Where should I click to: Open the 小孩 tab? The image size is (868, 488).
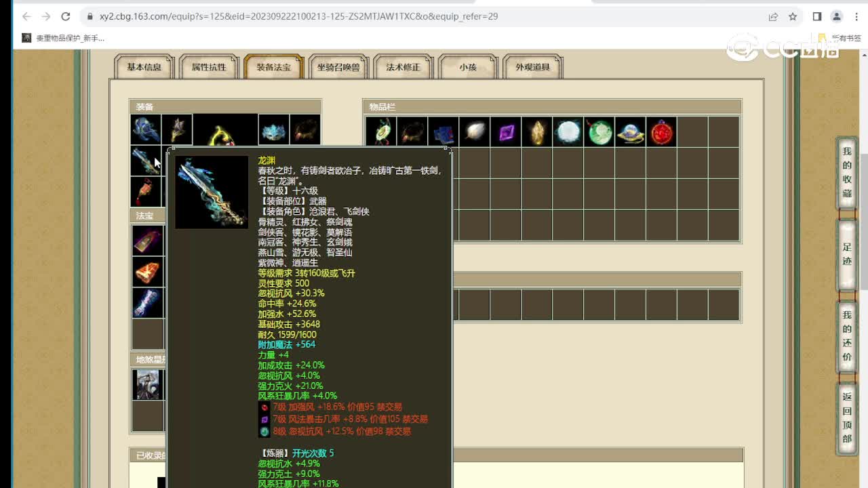click(x=468, y=66)
